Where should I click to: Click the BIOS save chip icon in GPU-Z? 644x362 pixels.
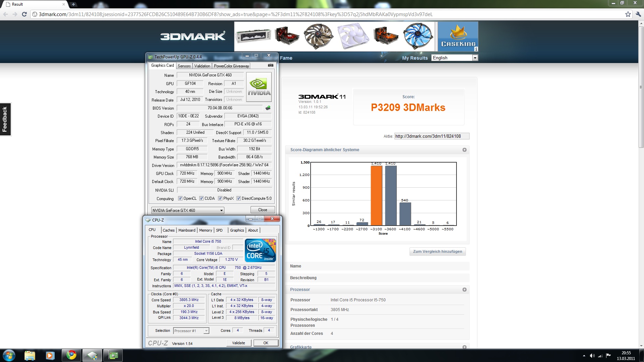[268, 108]
